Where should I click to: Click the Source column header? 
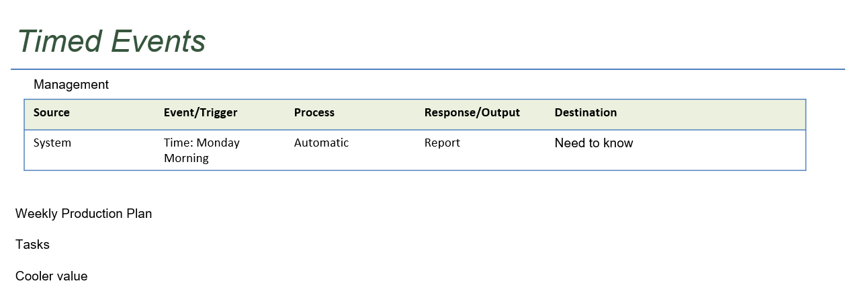point(52,112)
